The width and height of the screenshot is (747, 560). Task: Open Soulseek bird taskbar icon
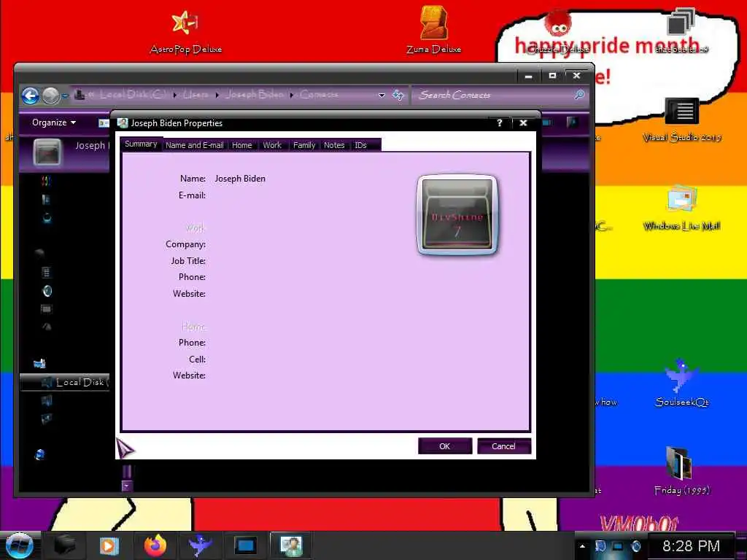(200, 545)
